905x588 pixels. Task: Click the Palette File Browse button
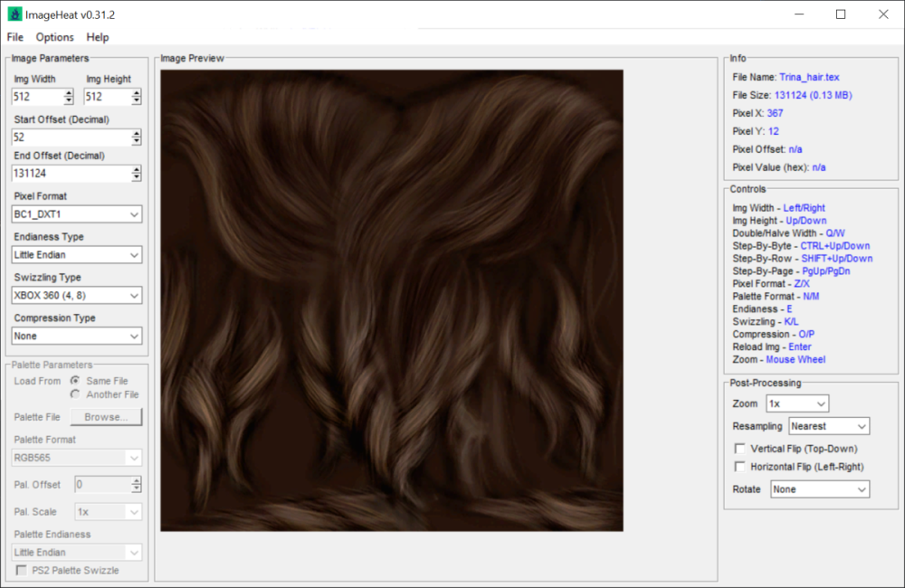(x=106, y=417)
